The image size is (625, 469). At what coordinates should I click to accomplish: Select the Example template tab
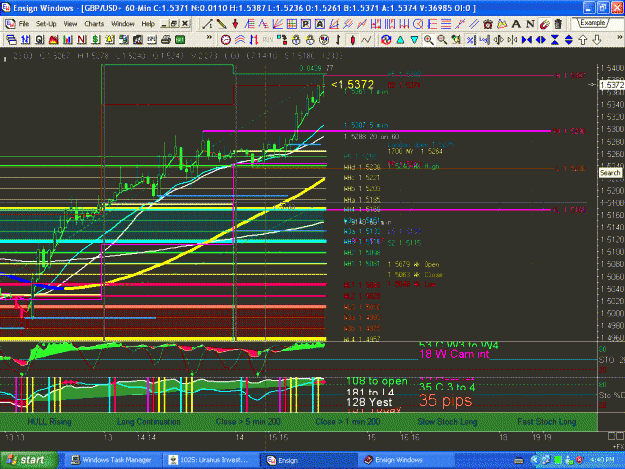coord(592,23)
